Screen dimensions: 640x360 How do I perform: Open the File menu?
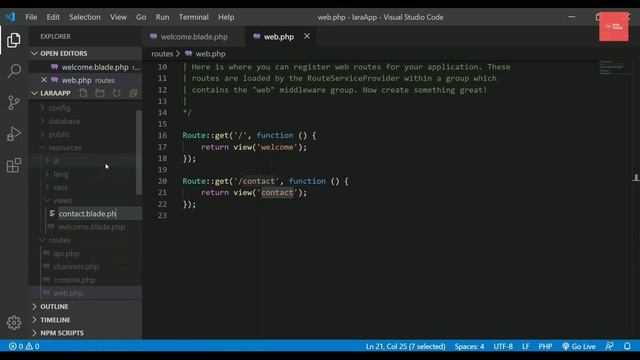31,17
